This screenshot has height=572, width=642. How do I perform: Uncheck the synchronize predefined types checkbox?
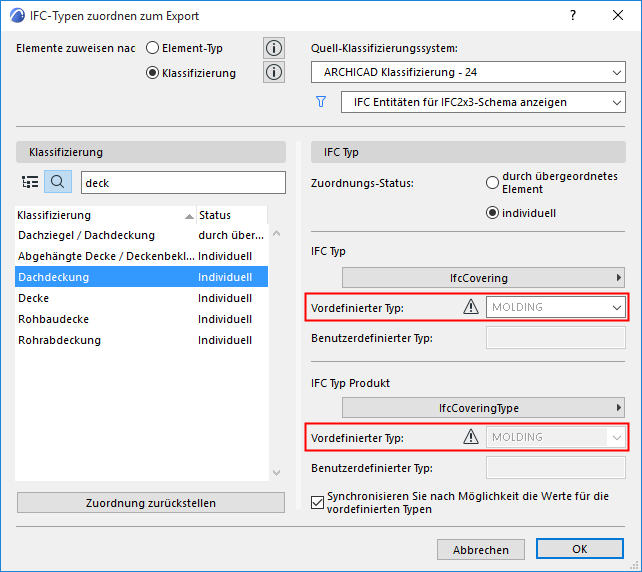point(318,503)
